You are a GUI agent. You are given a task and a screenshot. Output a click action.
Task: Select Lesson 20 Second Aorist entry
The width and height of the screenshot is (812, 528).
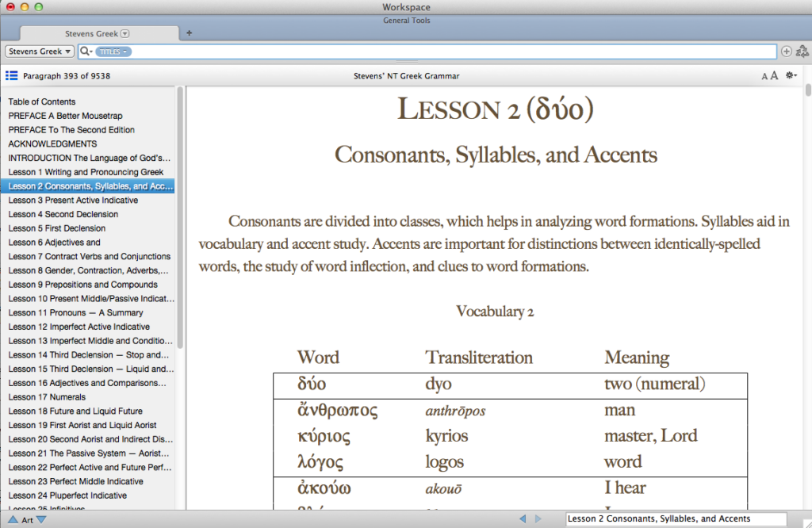click(87, 439)
